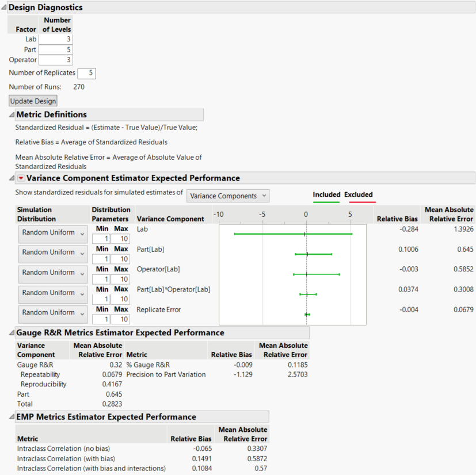Open the Random Uniform dropdown for Lab

(52, 232)
